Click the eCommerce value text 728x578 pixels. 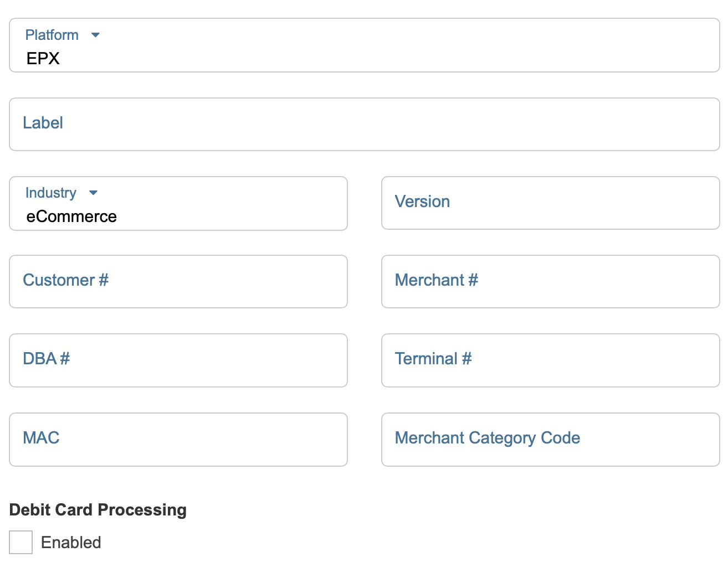[71, 216]
